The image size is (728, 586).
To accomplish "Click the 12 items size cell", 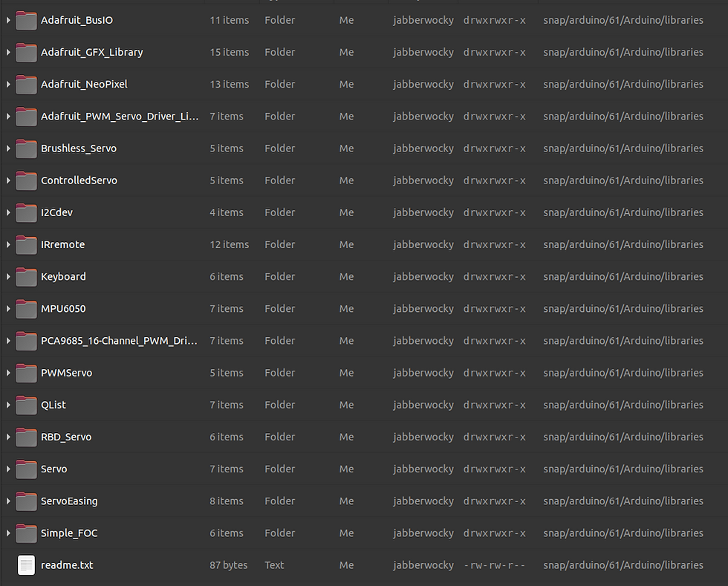I will (230, 244).
